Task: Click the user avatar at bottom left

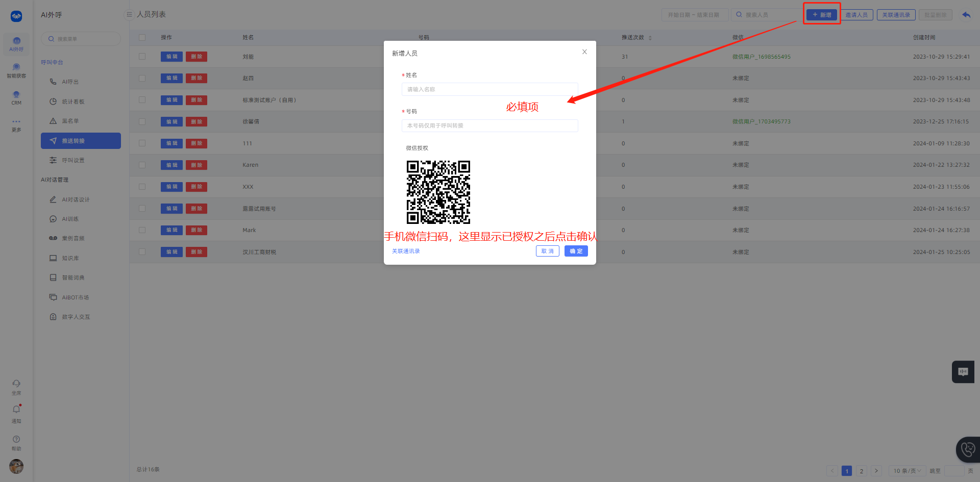Action: 16,466
